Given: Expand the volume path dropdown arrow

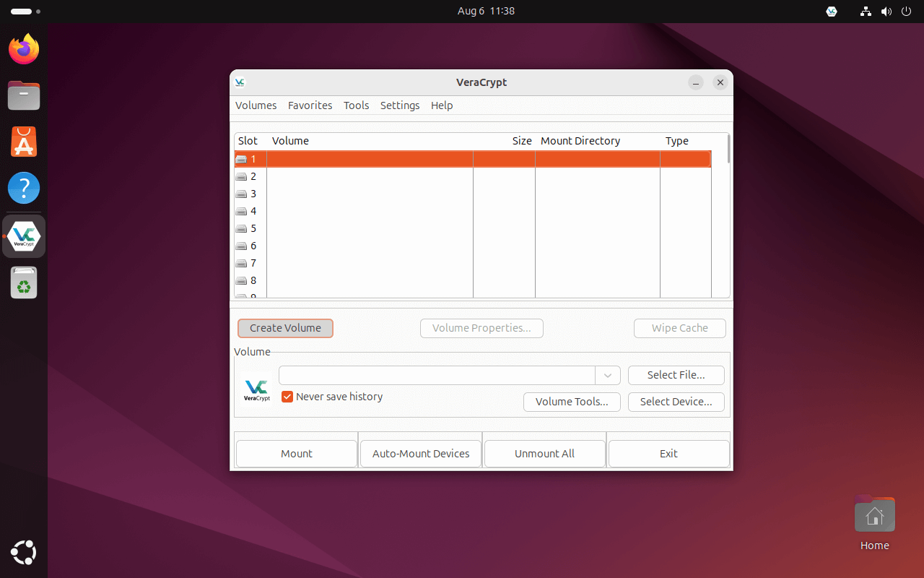Looking at the screenshot, I should tap(608, 375).
